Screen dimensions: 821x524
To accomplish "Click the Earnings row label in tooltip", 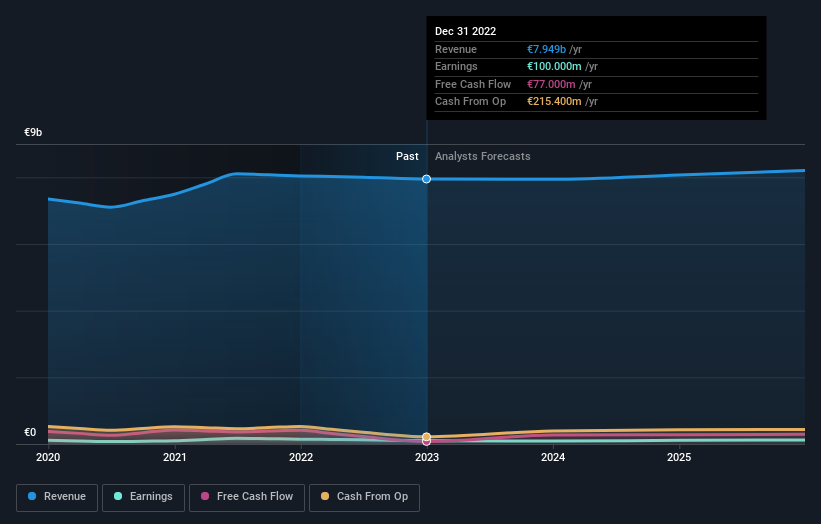I will coord(456,66).
